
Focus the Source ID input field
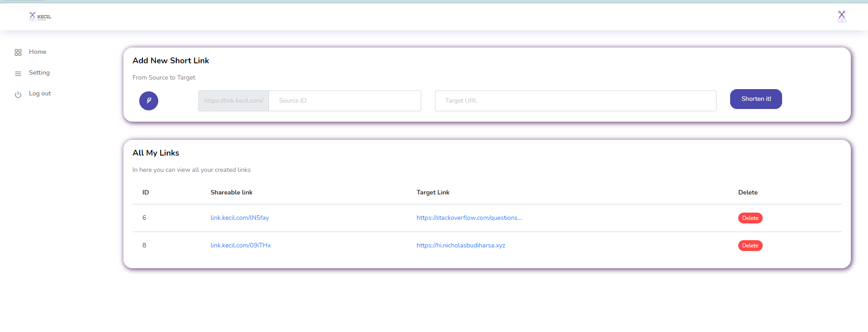point(344,101)
